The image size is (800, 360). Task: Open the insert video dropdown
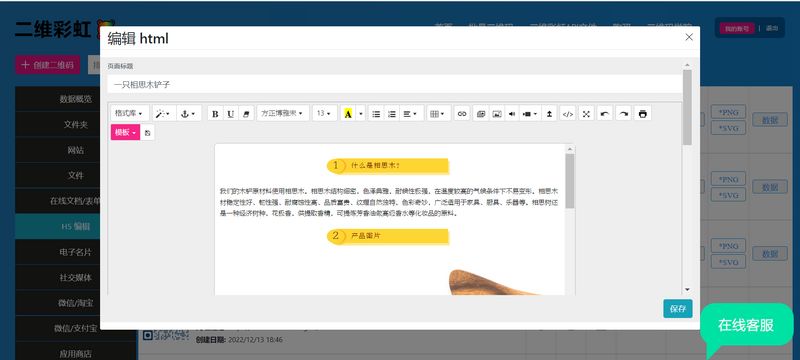pyautogui.click(x=530, y=114)
